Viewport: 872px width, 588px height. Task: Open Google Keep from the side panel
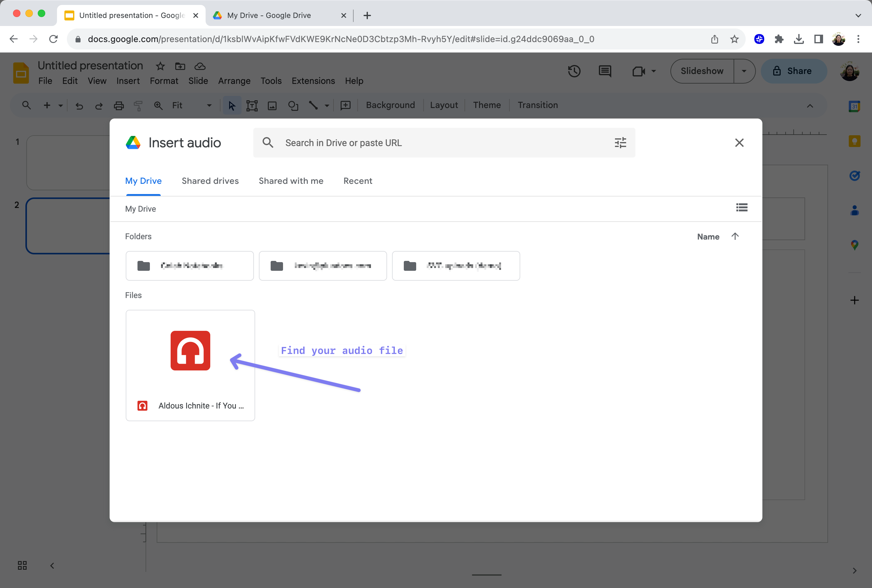click(855, 141)
